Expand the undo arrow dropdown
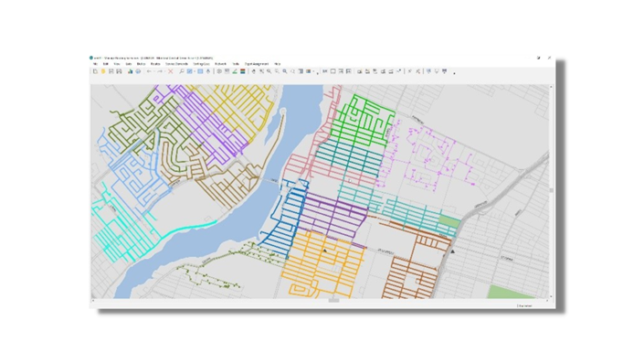This screenshot has height=363, width=644. 154,71
